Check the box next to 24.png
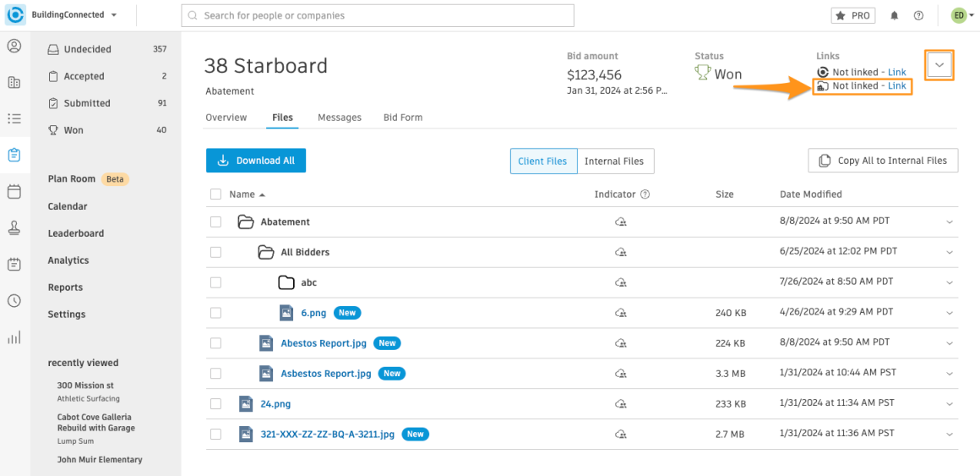This screenshot has height=476, width=980. (x=215, y=404)
